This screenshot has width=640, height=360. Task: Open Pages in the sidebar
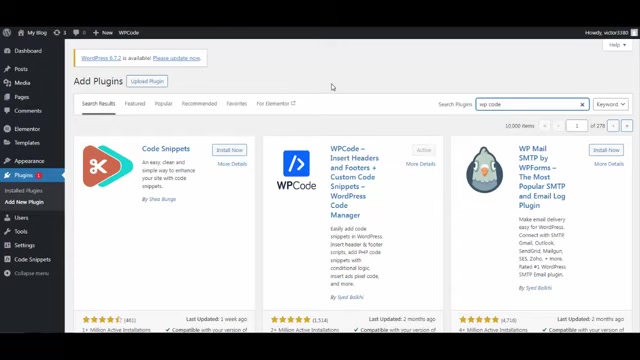[21, 97]
